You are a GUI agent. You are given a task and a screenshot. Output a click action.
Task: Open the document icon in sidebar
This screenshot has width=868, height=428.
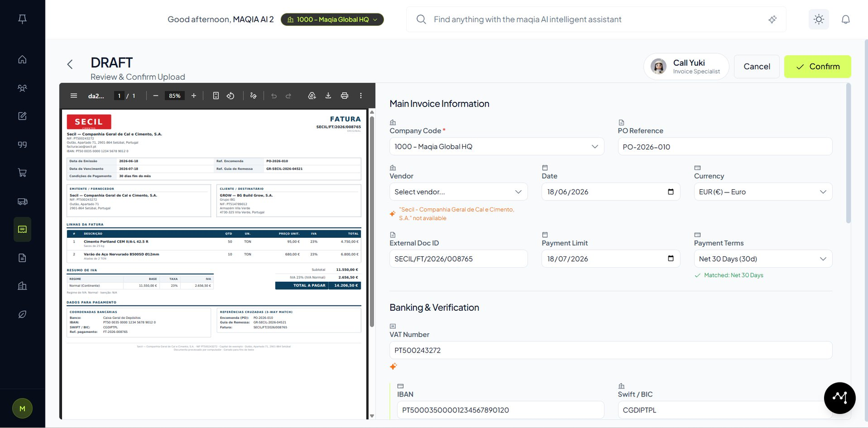pos(22,257)
